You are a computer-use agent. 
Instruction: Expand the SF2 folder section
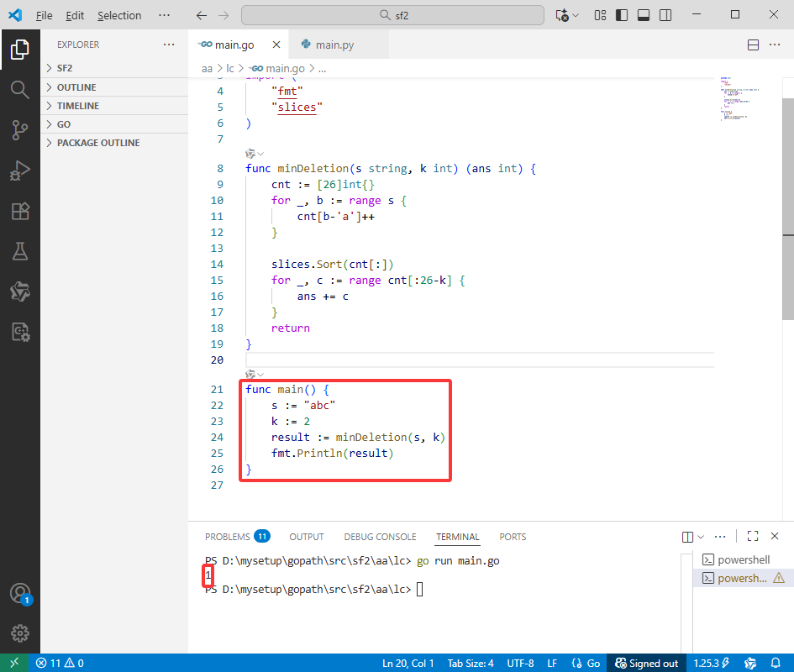(114, 68)
